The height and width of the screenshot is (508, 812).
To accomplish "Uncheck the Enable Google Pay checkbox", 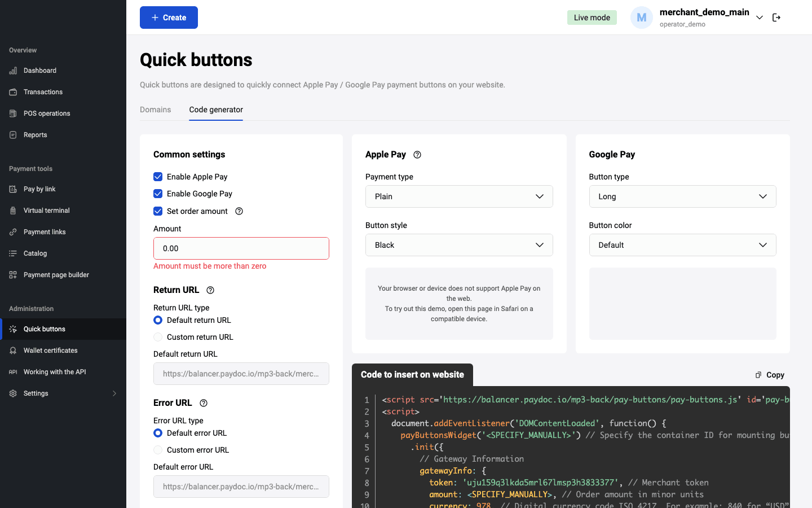I will [x=158, y=194].
